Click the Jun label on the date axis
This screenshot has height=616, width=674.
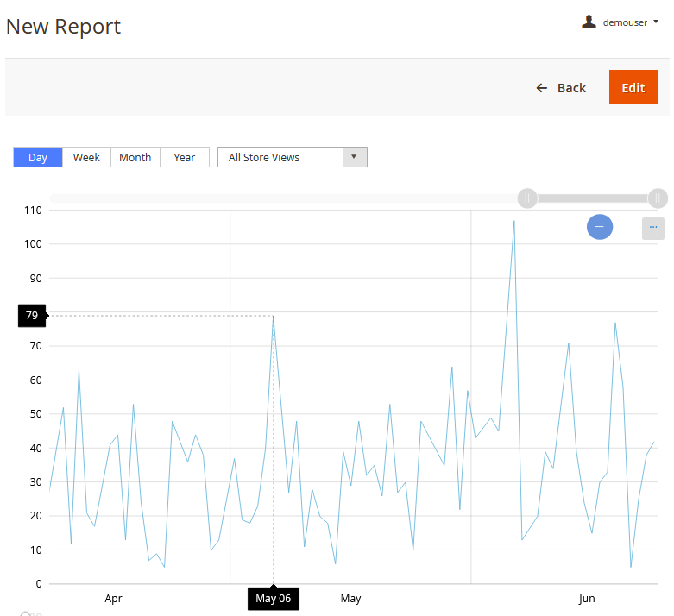[587, 599]
